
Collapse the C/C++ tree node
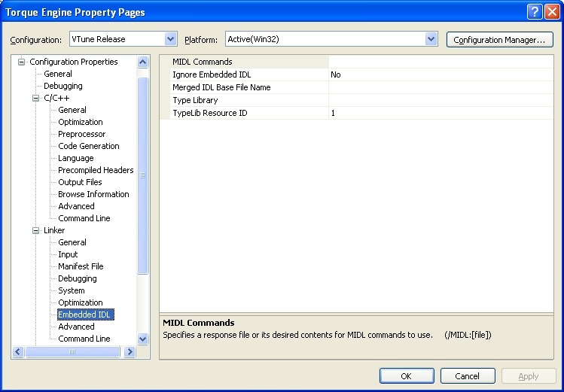[x=35, y=98]
